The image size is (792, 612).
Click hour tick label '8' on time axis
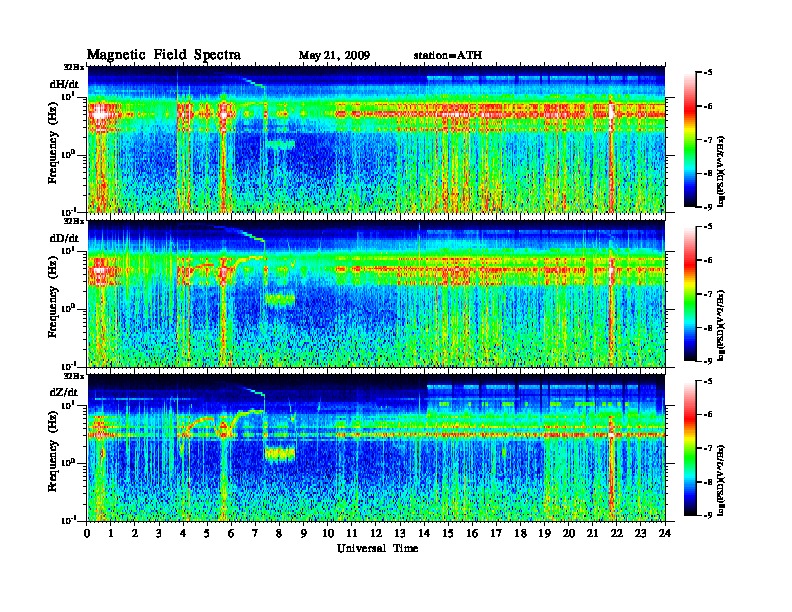coord(279,534)
